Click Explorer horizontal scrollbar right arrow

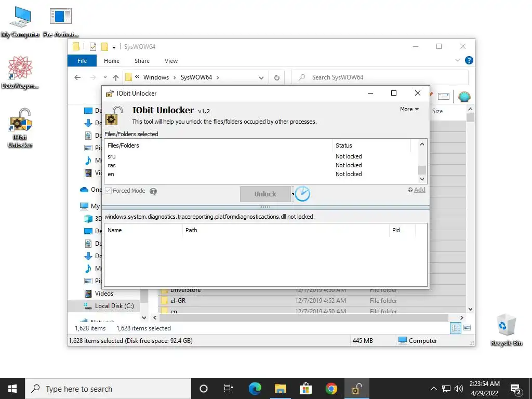(x=461, y=317)
